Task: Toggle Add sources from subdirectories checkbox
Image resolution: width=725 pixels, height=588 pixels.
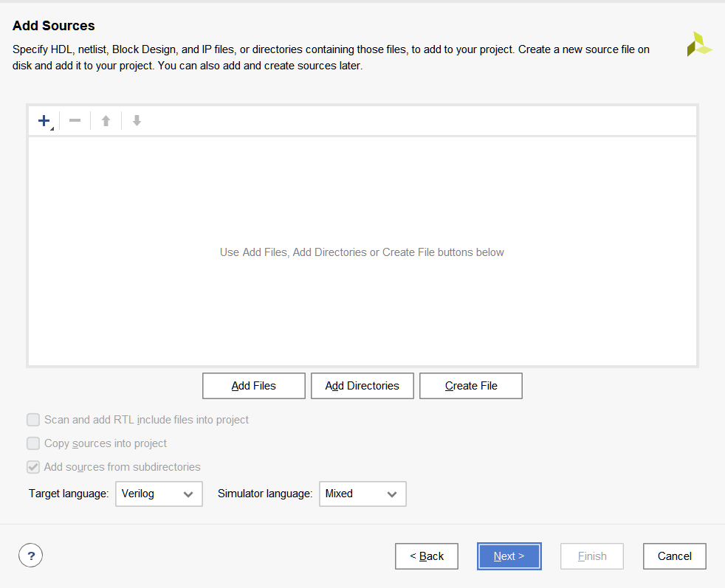Action: tap(33, 467)
